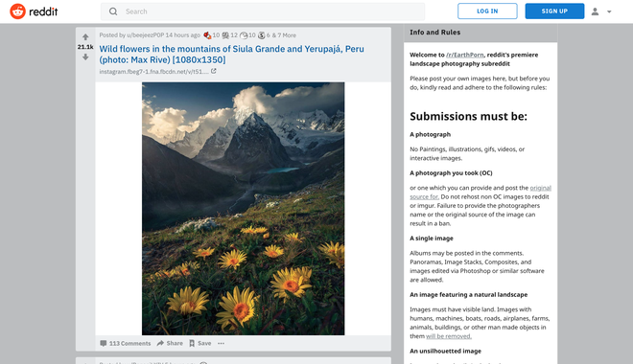The height and width of the screenshot is (364, 633).
Task: Open the instagram.fbeg7-1.fna.fbcdn.net source link
Action: (153, 71)
